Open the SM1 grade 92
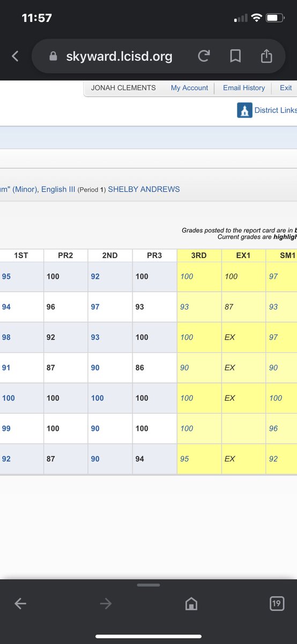 [273, 459]
